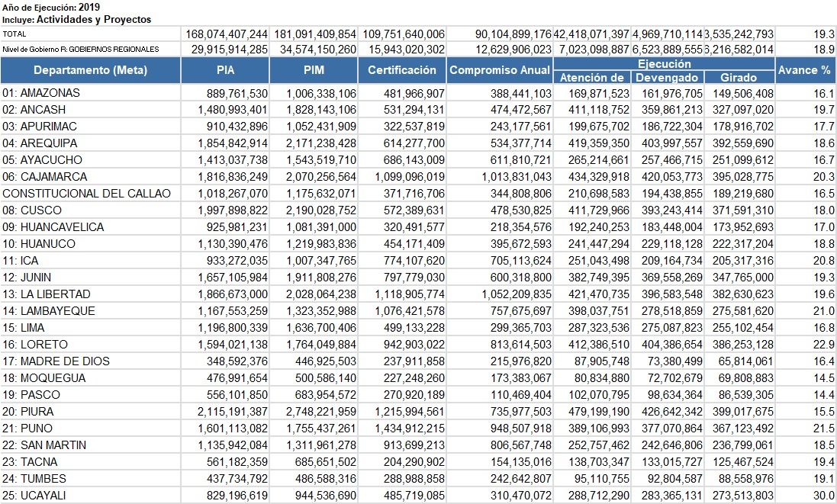
Task: Select the Certificación column header
Action: pos(402,70)
